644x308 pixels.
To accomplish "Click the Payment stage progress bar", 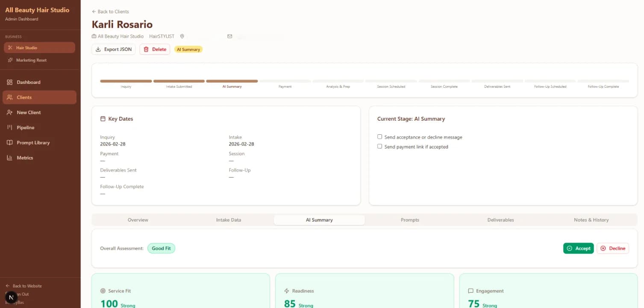I will point(285,81).
